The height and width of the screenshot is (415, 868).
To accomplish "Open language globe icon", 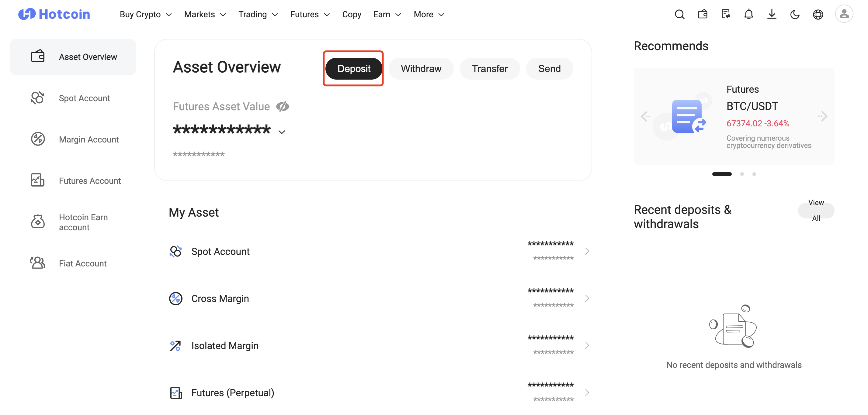I will tap(818, 15).
